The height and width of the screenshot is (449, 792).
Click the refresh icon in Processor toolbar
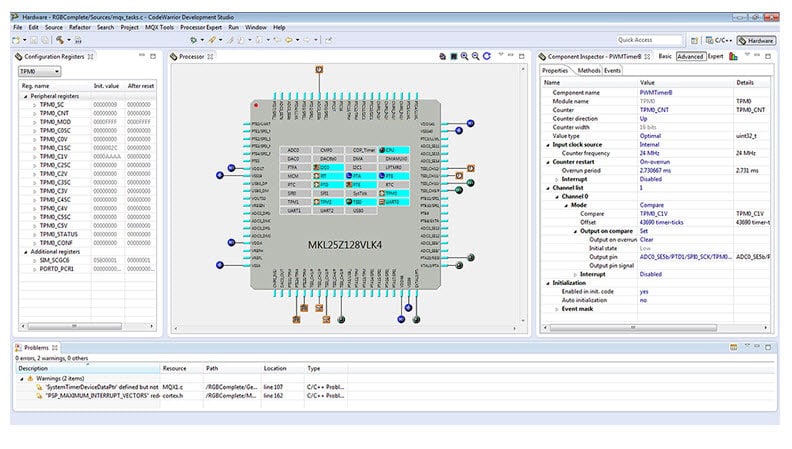click(486, 57)
